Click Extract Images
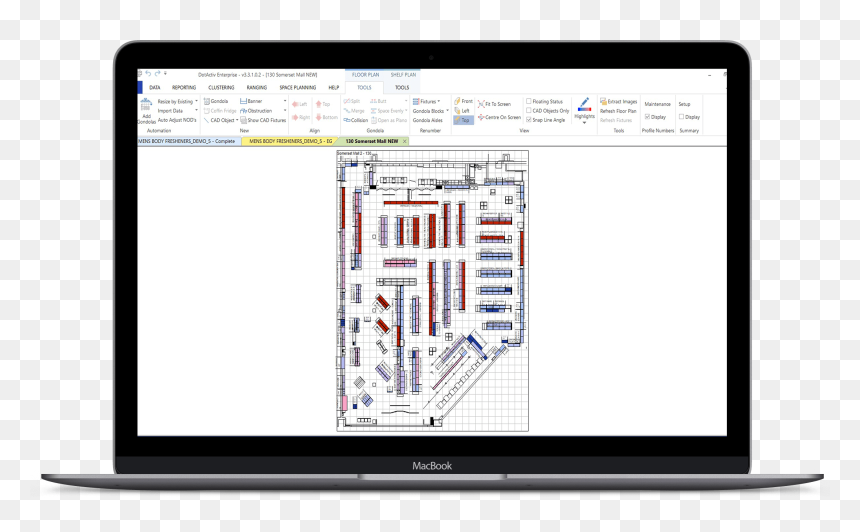This screenshot has height=532, width=860. point(619,101)
